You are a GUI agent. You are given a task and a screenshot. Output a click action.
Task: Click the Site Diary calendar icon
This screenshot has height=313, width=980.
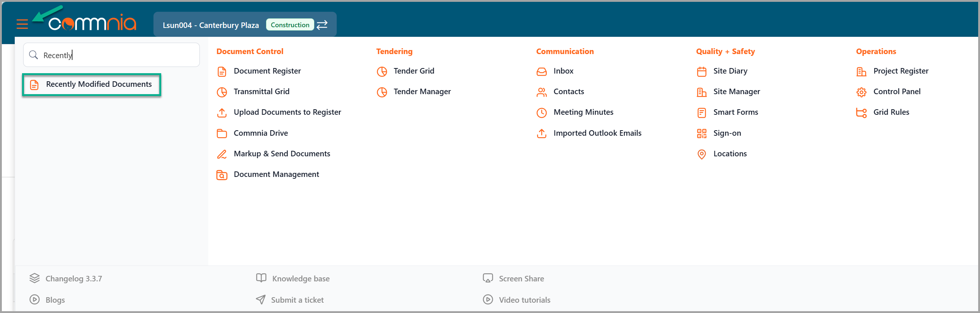tap(701, 71)
